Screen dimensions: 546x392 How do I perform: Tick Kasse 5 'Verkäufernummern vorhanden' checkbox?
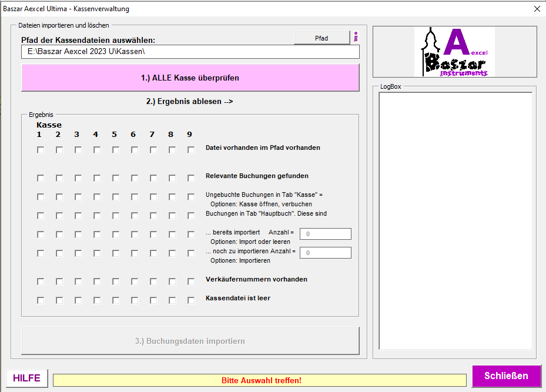tap(116, 282)
